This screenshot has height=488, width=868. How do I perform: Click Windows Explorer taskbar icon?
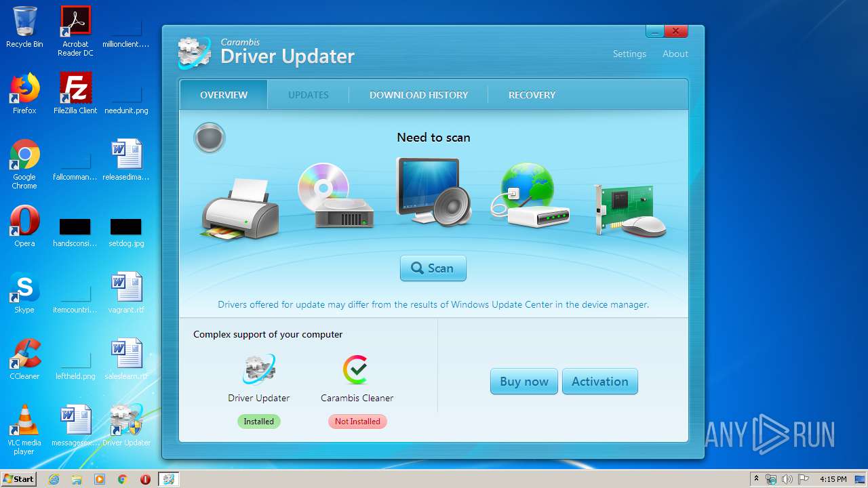(x=77, y=479)
